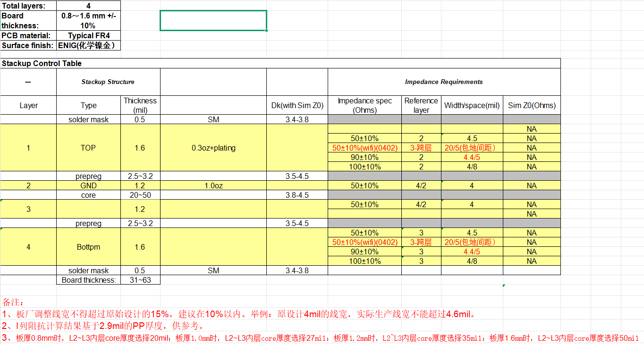644x345 pixels.
Task: Click the selected empty cell with green border
Action: coord(213,20)
